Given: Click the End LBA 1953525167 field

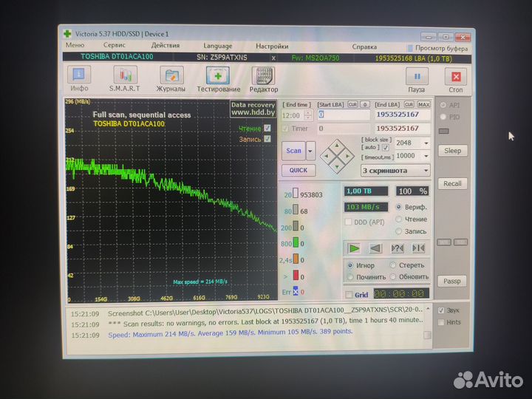Looking at the screenshot, I should coord(403,115).
